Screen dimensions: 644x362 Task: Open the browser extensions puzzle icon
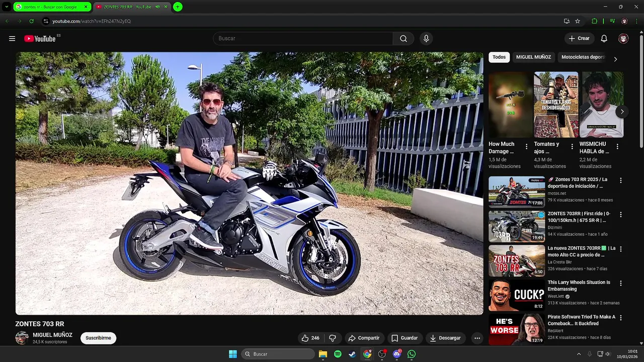pyautogui.click(x=595, y=21)
